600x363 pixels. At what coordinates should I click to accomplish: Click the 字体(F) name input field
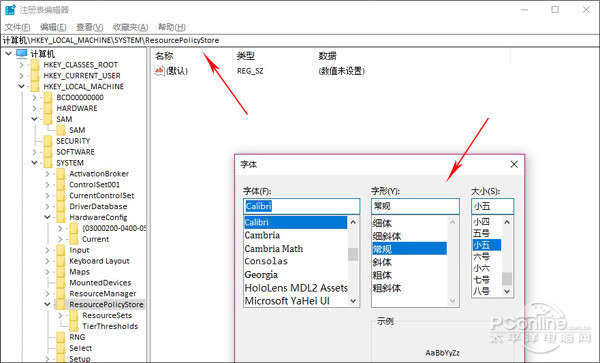(302, 206)
